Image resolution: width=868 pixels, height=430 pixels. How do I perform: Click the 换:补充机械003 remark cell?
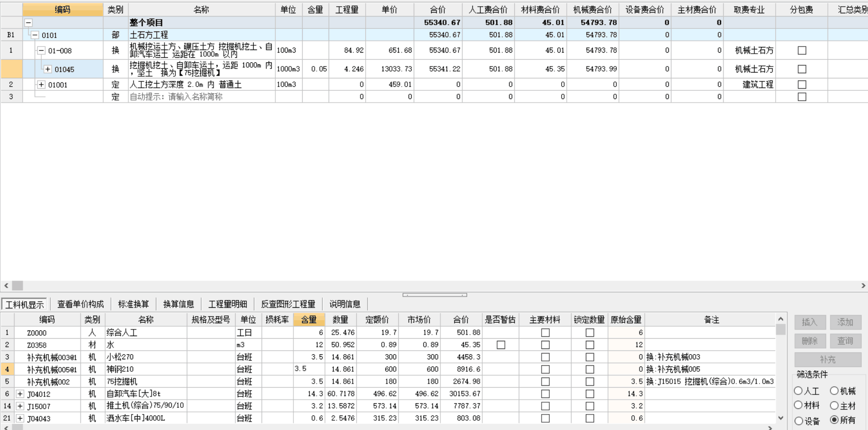[x=711, y=357]
